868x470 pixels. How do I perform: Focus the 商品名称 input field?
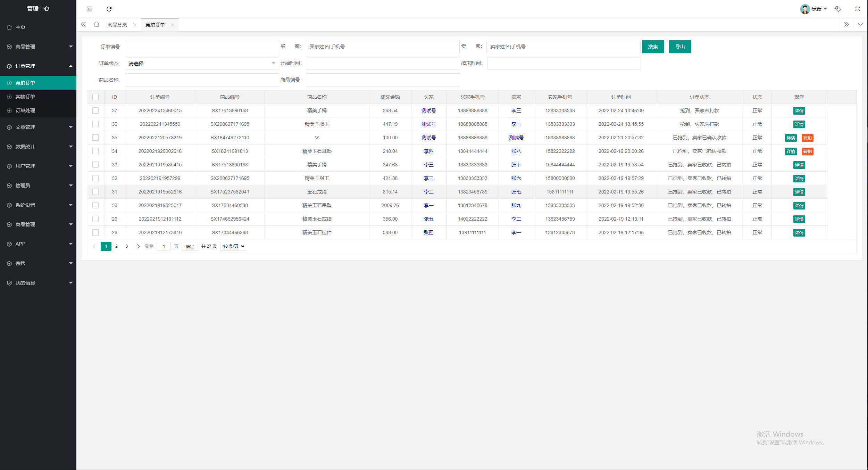202,80
